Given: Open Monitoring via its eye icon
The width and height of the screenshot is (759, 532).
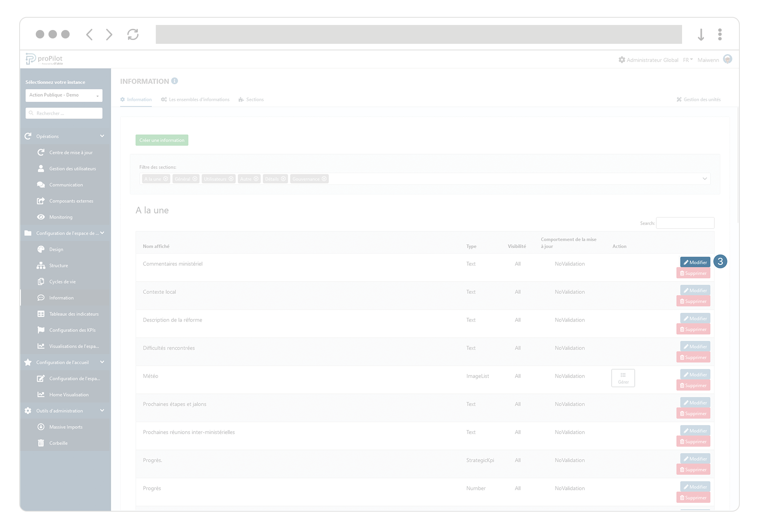Looking at the screenshot, I should click(41, 217).
